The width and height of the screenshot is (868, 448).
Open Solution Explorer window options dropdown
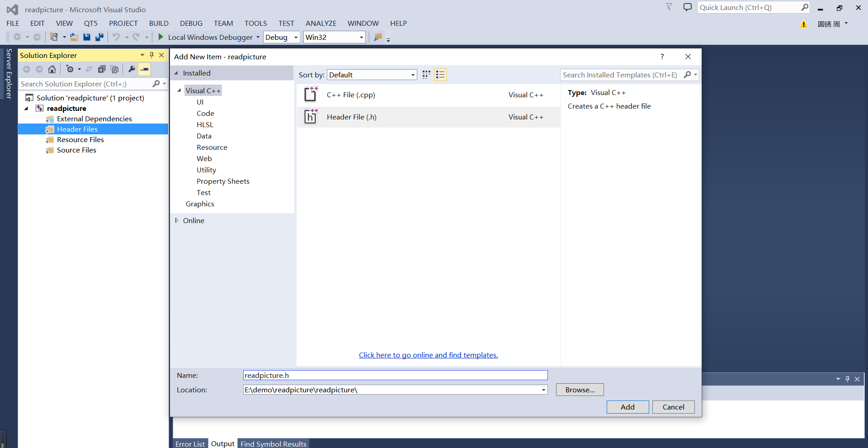142,55
